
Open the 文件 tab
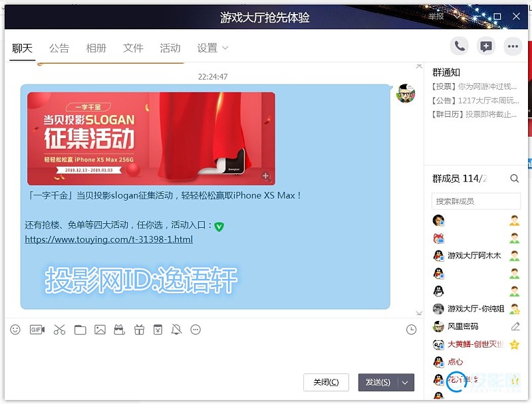click(133, 48)
